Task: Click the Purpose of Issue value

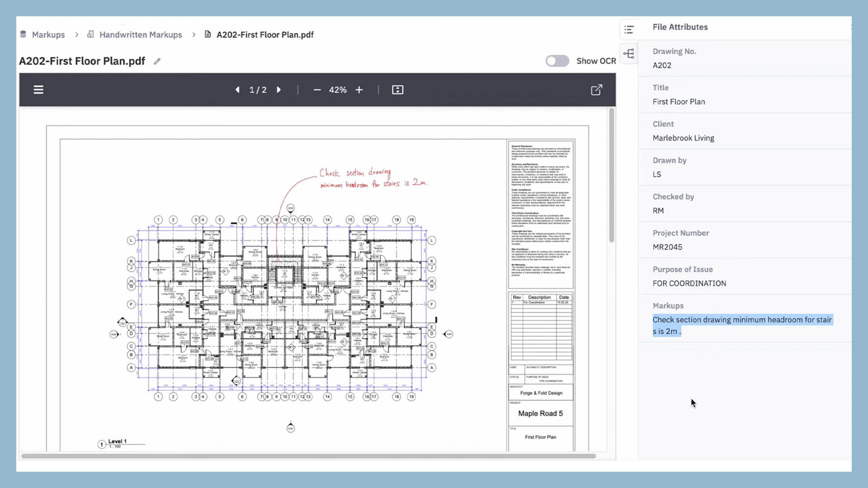Action: pyautogui.click(x=689, y=283)
